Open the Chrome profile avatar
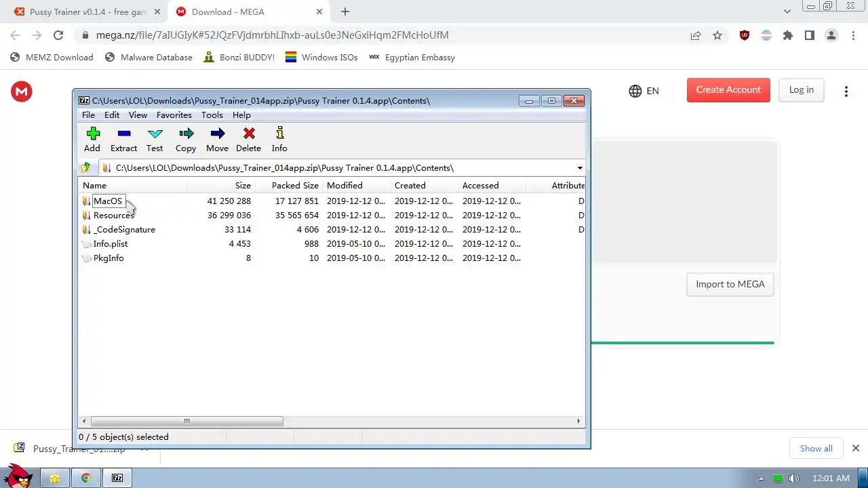The height and width of the screenshot is (488, 868). pyautogui.click(x=831, y=35)
